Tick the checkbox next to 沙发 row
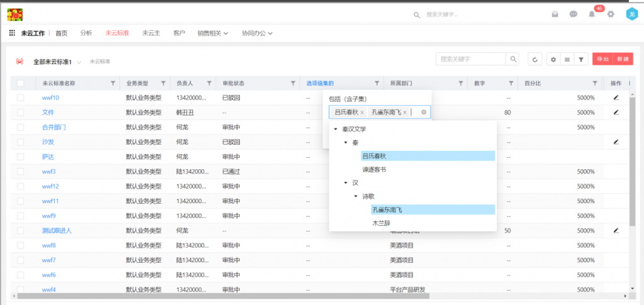This screenshot has height=305, width=644. pos(21,142)
